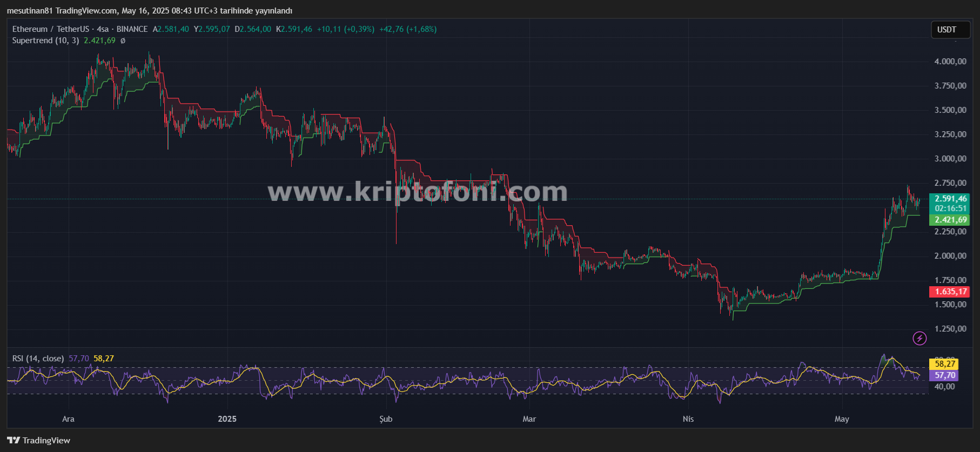Screen dimensions: 980x452
Task: Click the 1.500,00 price axis label
Action: (x=950, y=305)
